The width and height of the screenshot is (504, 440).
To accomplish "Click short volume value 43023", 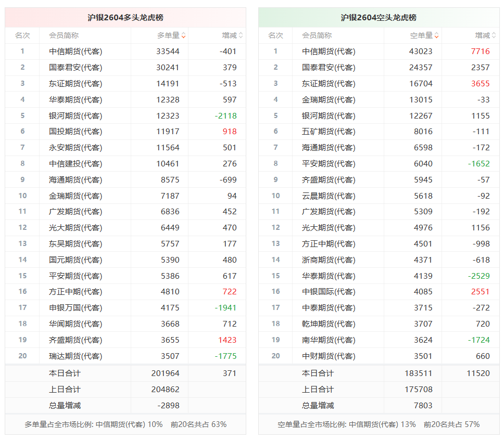I will point(421,51).
